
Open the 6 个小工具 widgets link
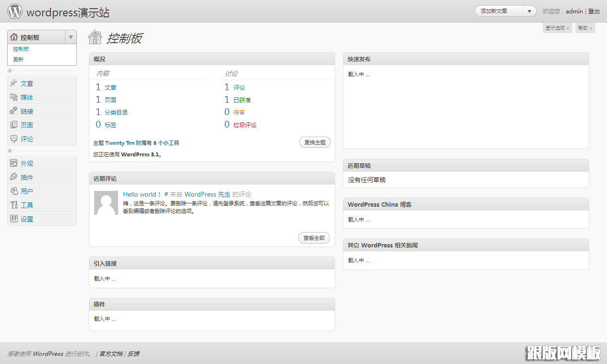click(x=166, y=143)
